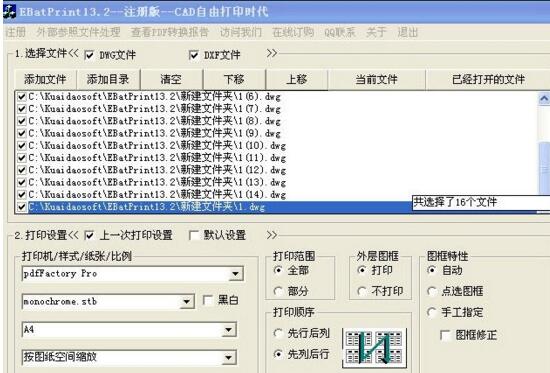This screenshot has width=550, height=373.
Task: Click the 当前文件 button
Action: pos(376,79)
